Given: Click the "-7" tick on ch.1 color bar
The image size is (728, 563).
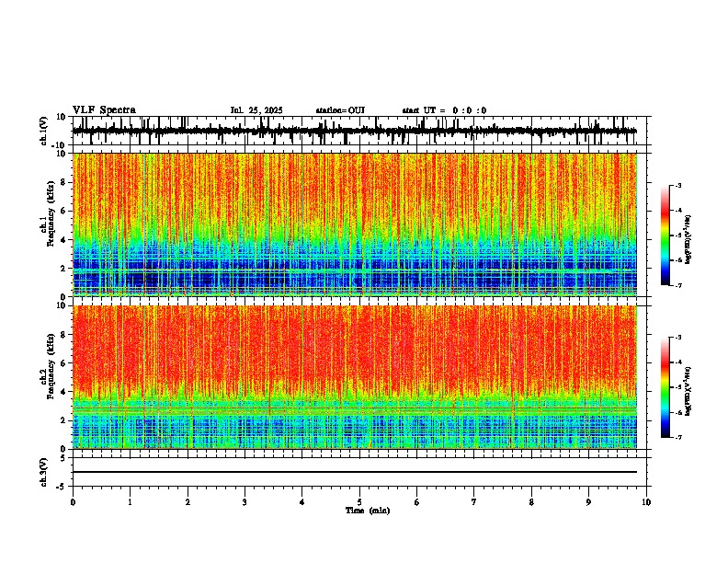Looking at the screenshot, I should click(x=677, y=285).
